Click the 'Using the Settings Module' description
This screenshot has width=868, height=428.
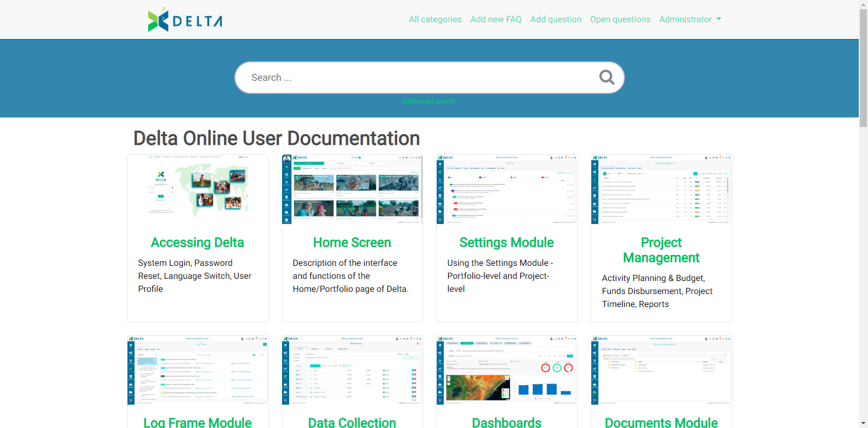tap(500, 276)
